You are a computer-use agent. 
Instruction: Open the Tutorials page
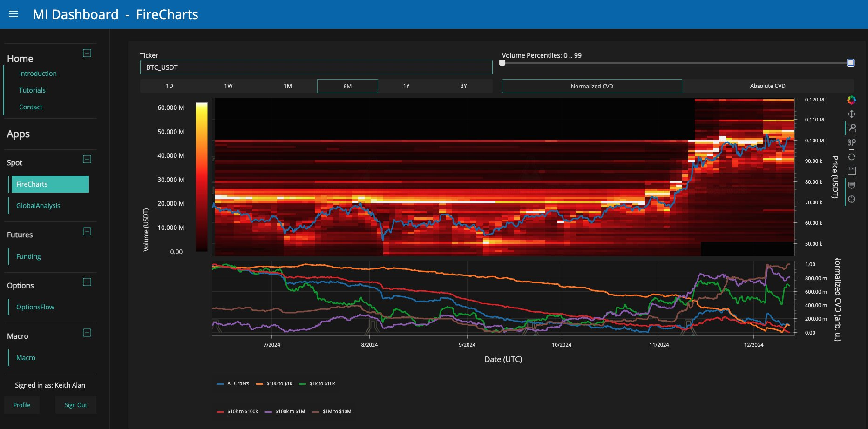[32, 90]
